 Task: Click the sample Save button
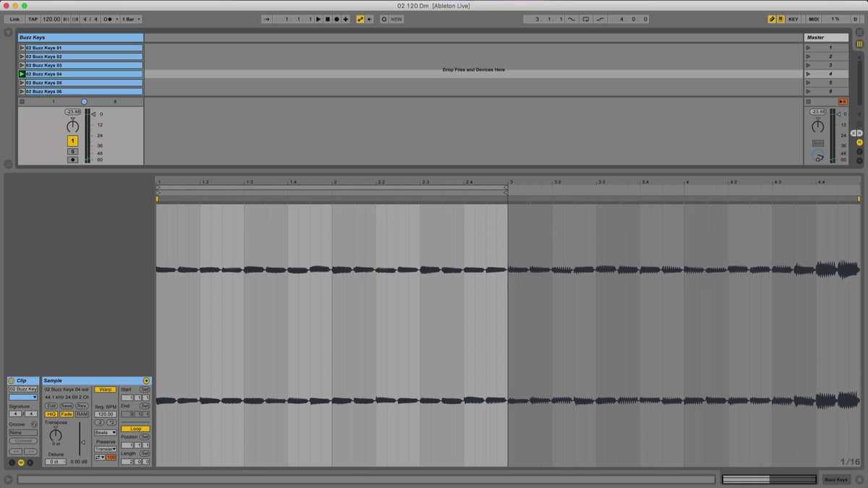click(67, 406)
